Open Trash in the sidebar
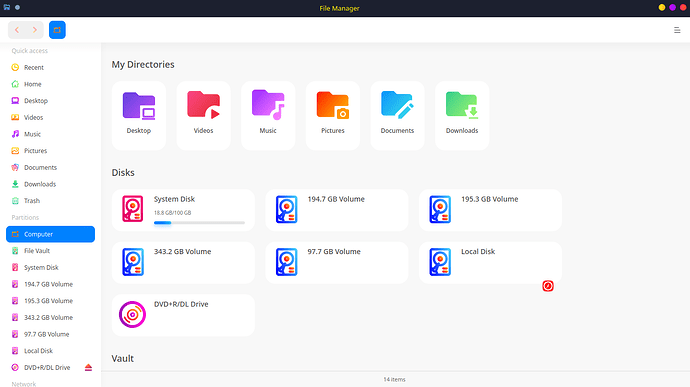This screenshot has height=387, width=690. [x=50, y=201]
